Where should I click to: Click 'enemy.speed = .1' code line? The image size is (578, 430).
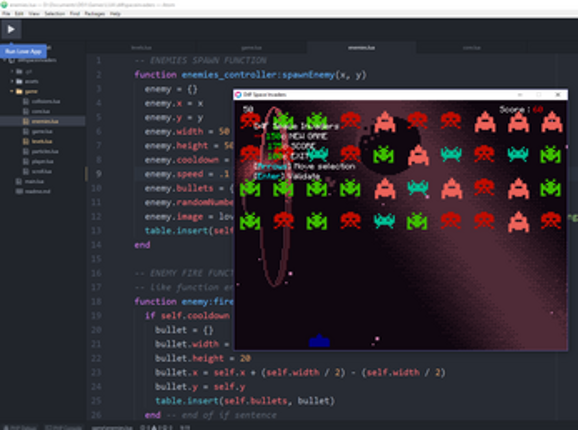point(187,174)
